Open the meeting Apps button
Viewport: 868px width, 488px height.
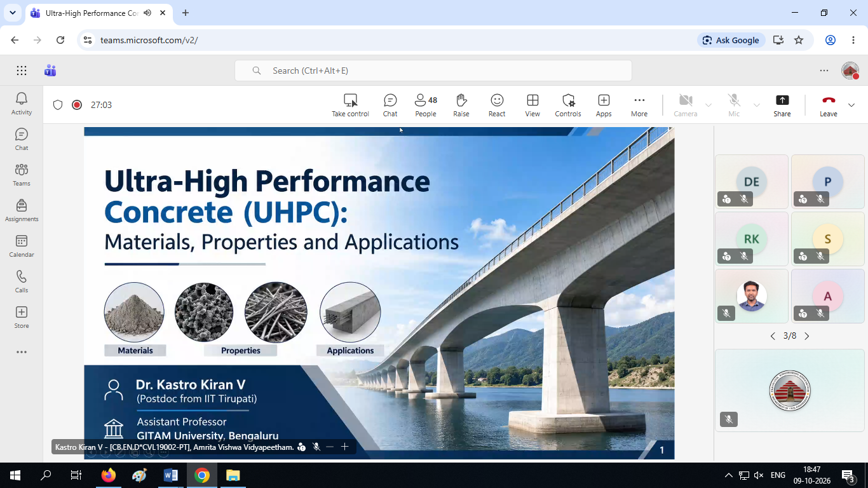click(x=604, y=105)
